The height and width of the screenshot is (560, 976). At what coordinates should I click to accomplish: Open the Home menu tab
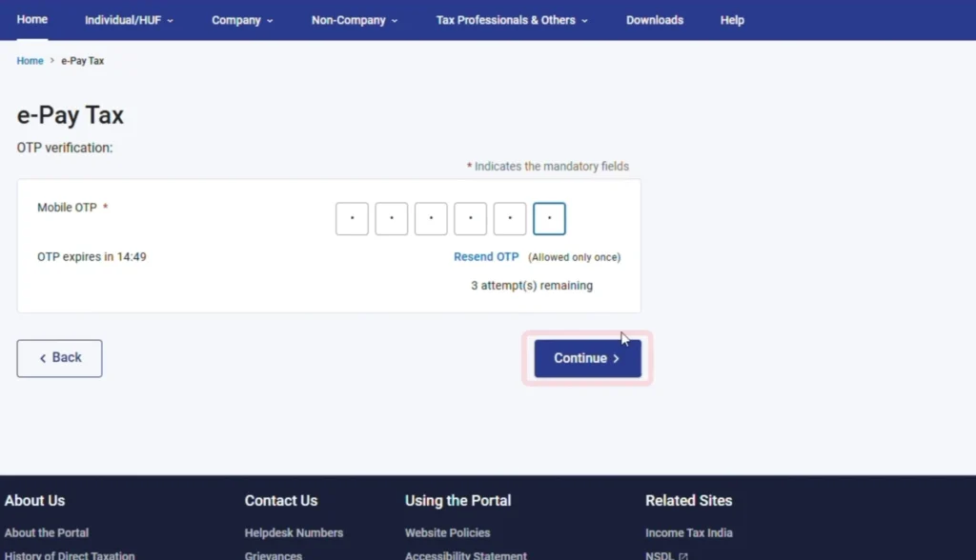(x=32, y=20)
